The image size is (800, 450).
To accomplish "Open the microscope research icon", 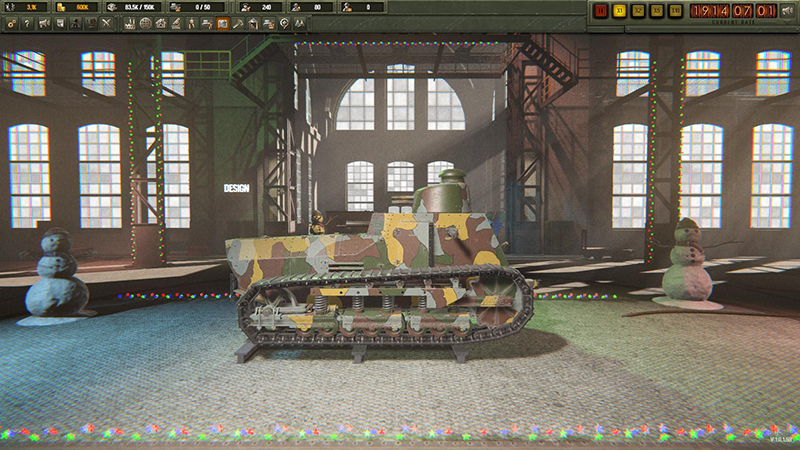I will coord(175,23).
